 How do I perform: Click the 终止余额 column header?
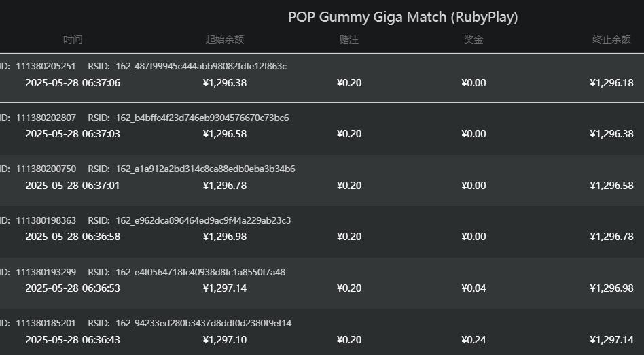(611, 39)
